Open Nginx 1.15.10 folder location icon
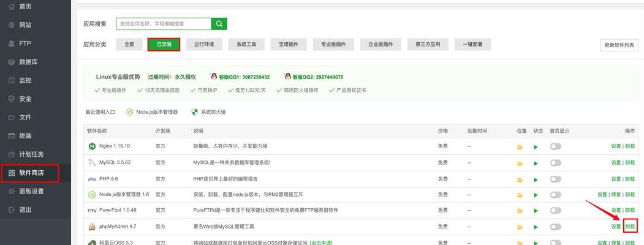Screen dimensions: 644x245 [x=520, y=147]
